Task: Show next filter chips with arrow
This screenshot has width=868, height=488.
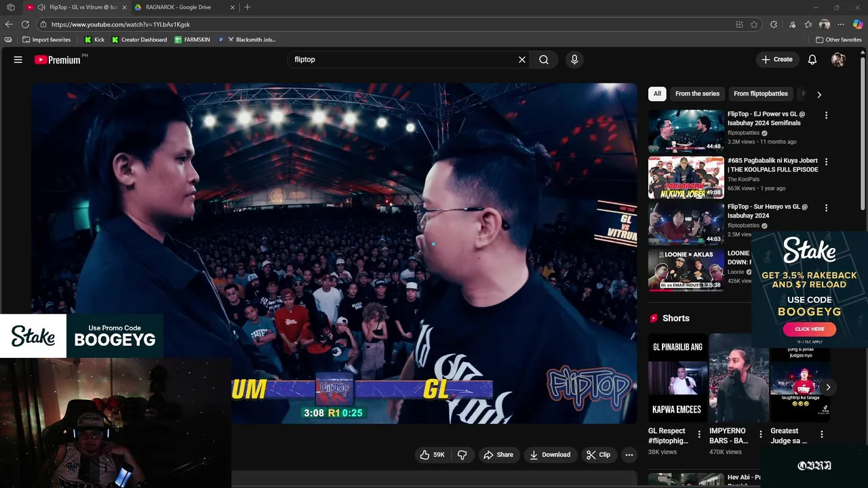Action: (x=818, y=94)
